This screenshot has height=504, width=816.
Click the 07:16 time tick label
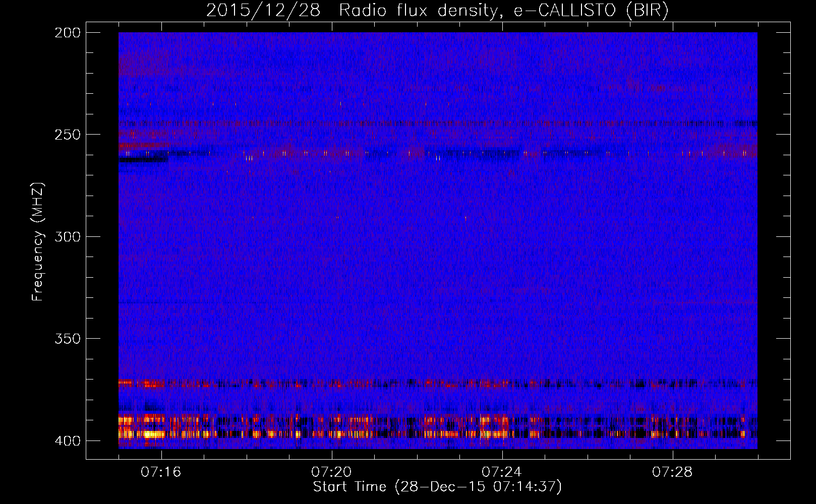(161, 472)
